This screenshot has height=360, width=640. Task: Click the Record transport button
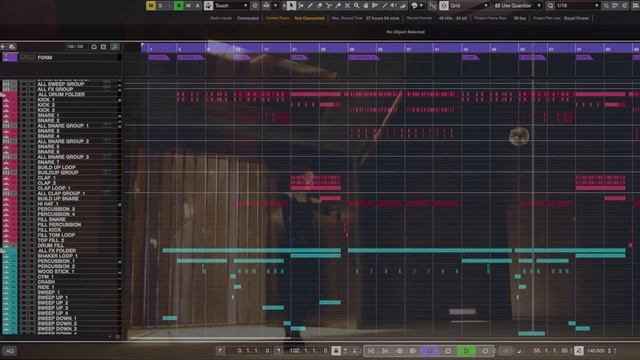coord(485,351)
